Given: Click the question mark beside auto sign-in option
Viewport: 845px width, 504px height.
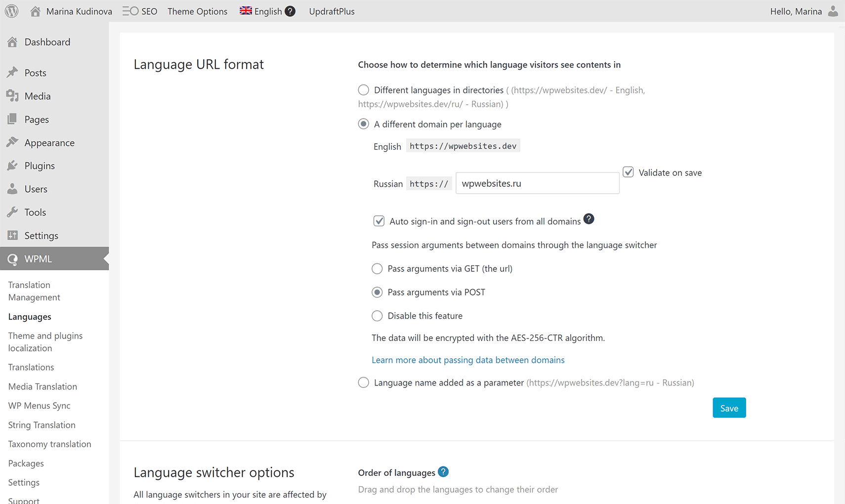Looking at the screenshot, I should tap(589, 219).
